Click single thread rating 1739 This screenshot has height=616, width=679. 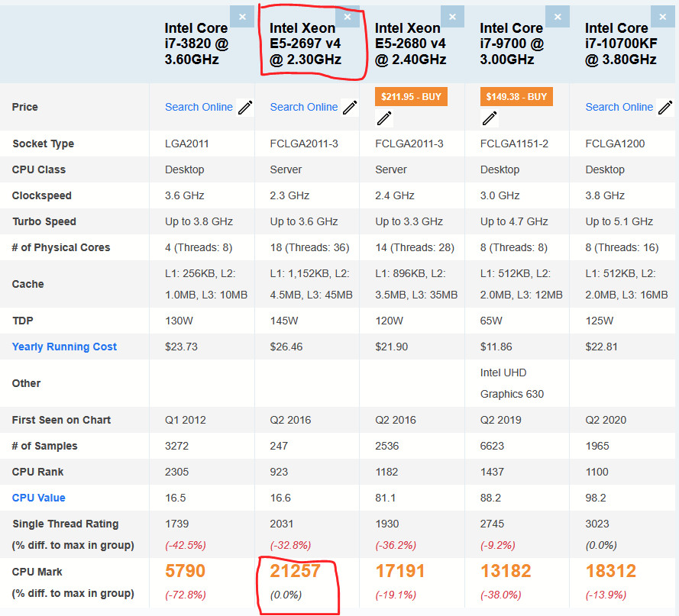(x=176, y=524)
